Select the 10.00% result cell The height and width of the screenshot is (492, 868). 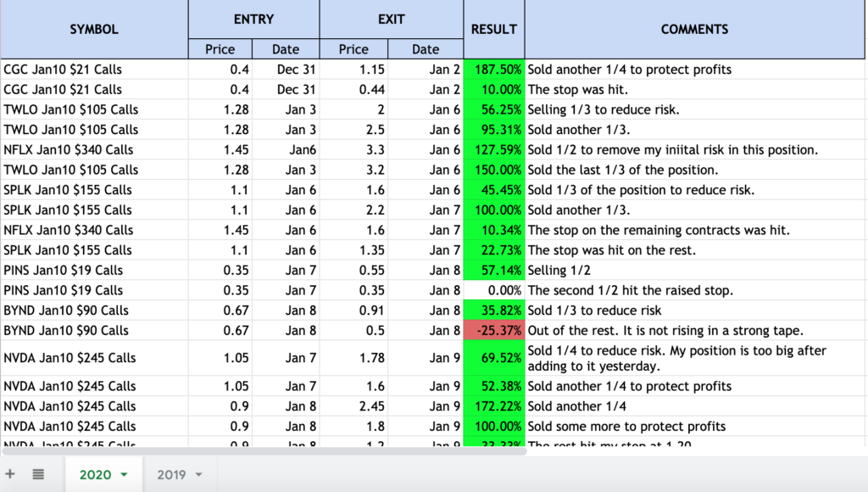[x=494, y=89]
